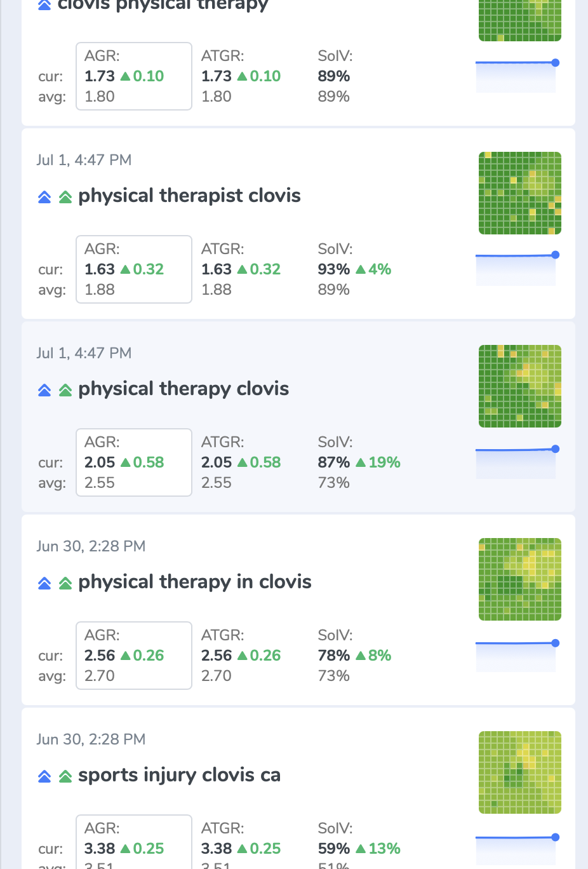Select AGR box of physical therapist clovis
588x869 pixels.
[x=134, y=269]
